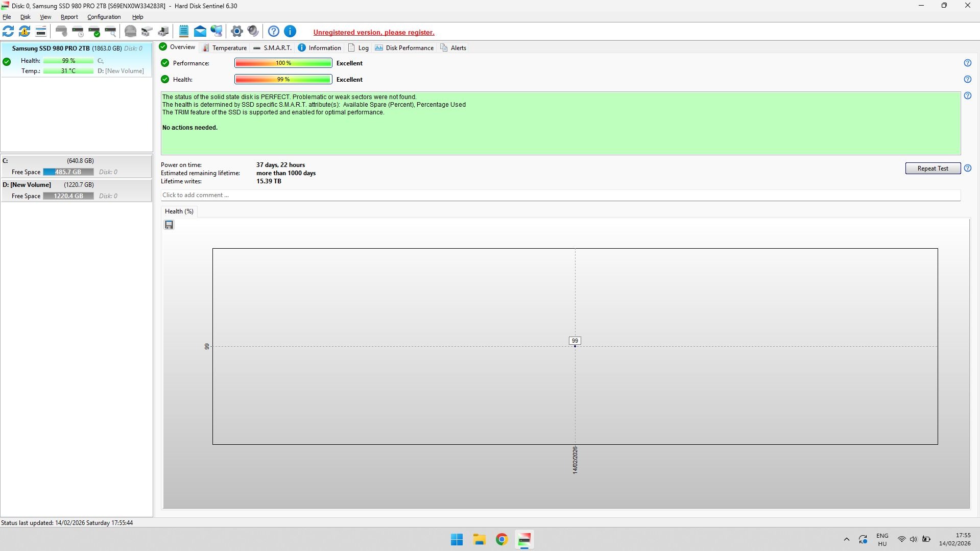
Task: Switch to the Disk Performance tab
Action: (x=404, y=47)
